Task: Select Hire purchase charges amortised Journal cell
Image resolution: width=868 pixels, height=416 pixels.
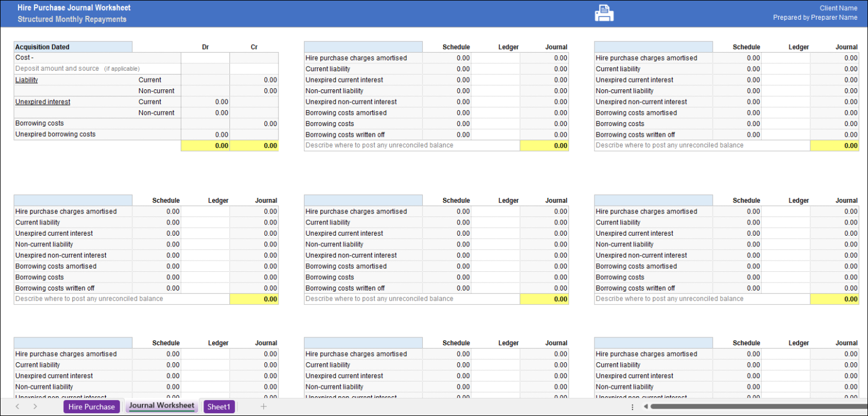Action: [x=544, y=58]
